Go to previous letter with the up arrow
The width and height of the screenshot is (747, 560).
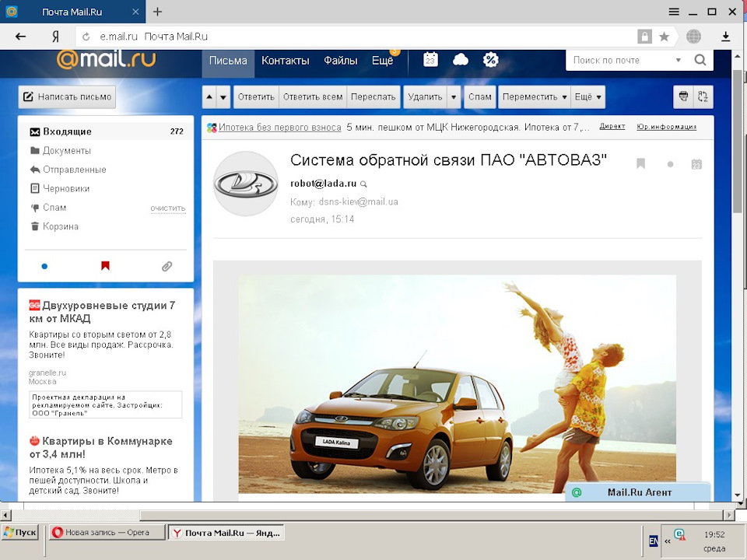click(209, 96)
